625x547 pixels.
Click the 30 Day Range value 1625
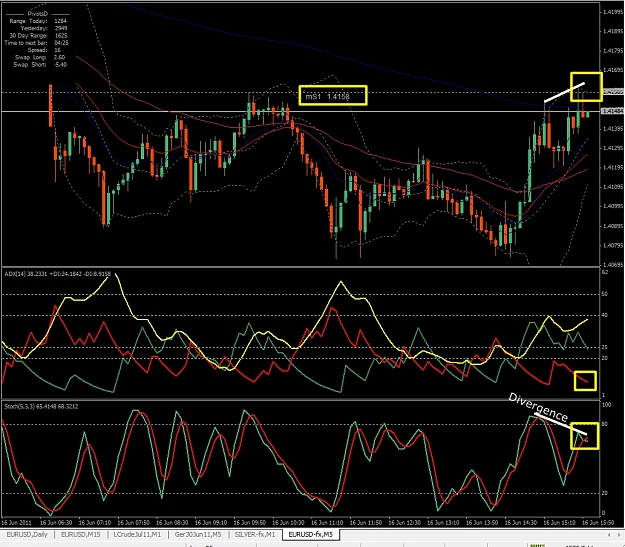61,35
